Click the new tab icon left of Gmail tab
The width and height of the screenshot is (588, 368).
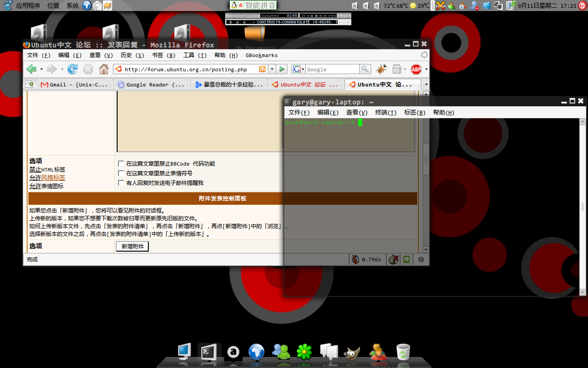coord(29,85)
